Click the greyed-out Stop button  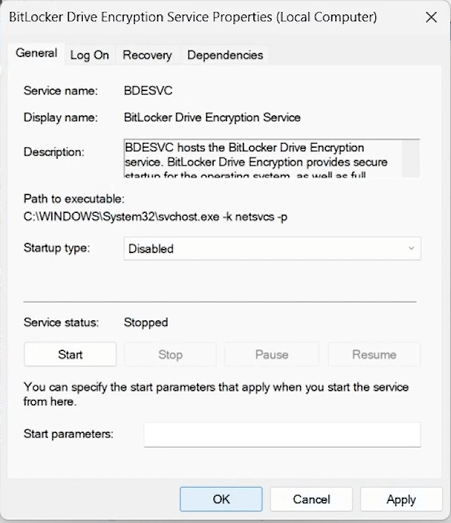[170, 354]
